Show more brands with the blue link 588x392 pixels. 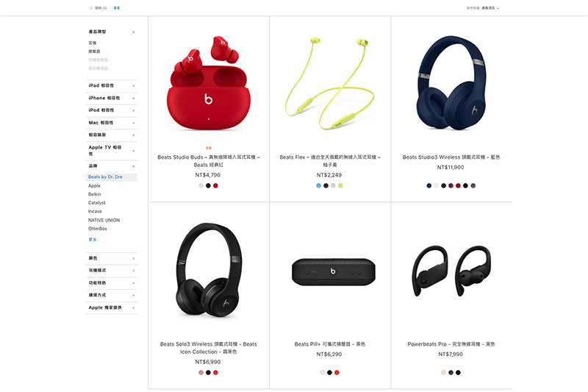(93, 239)
